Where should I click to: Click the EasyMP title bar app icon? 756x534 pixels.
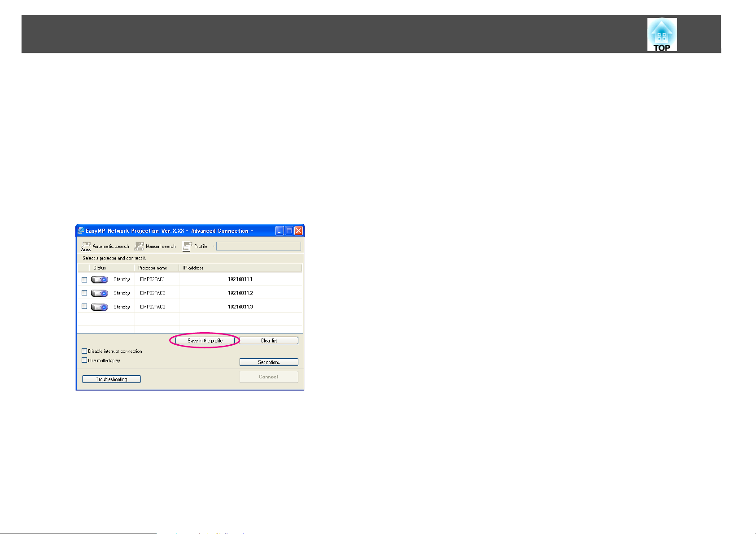[81, 231]
